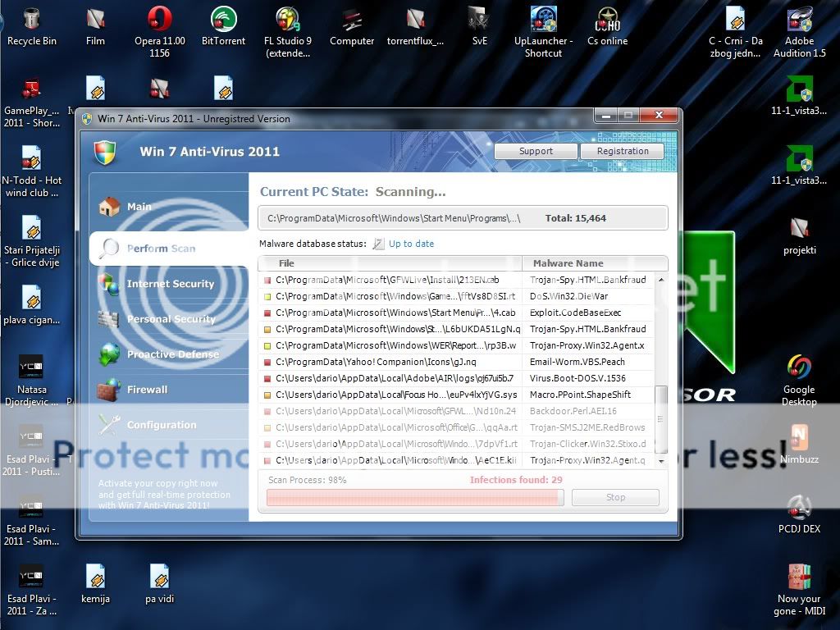Select the DoS.Win32.DieWar result row
The width and height of the screenshot is (840, 630).
(x=456, y=296)
